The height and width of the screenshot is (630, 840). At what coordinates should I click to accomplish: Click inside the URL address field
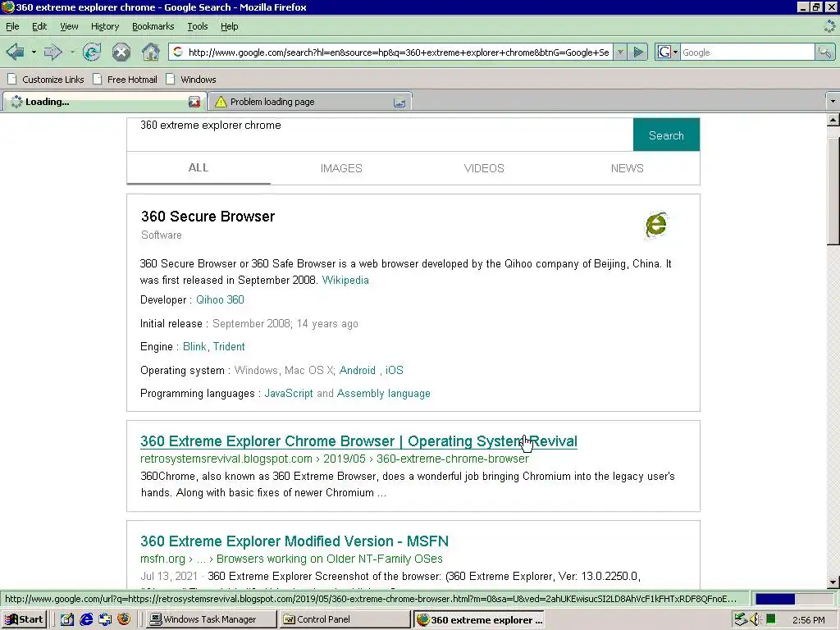coord(399,52)
